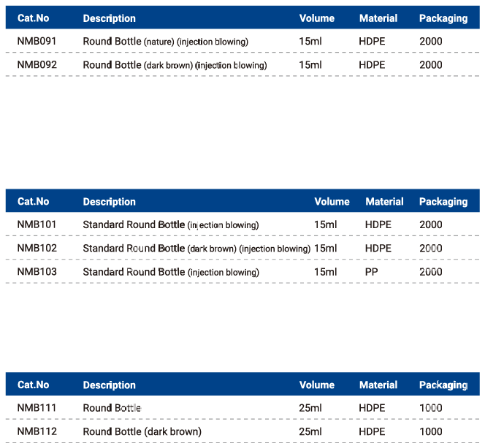This screenshot has width=504, height=446.
Task: Click Material header in first table
Action: pos(378,18)
